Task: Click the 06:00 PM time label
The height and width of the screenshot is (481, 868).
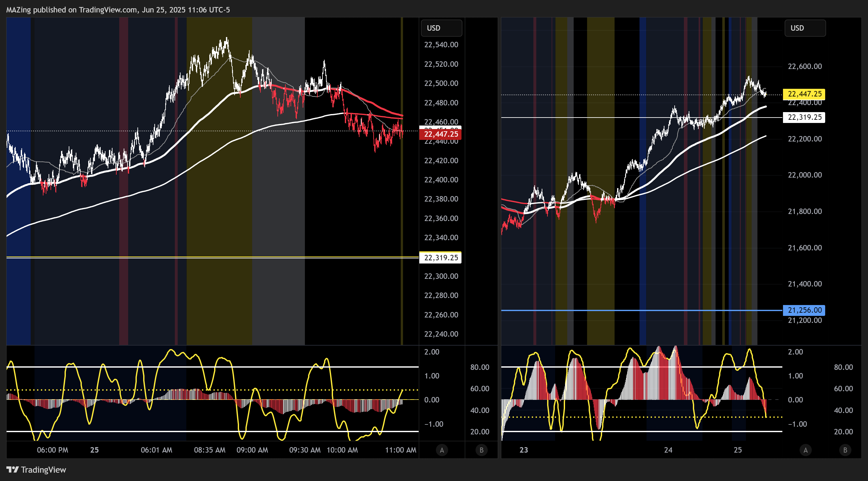Action: [52, 450]
